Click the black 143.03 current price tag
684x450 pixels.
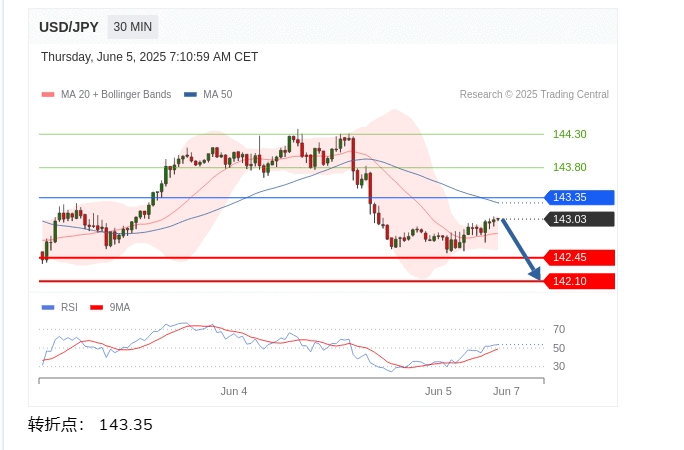click(579, 219)
